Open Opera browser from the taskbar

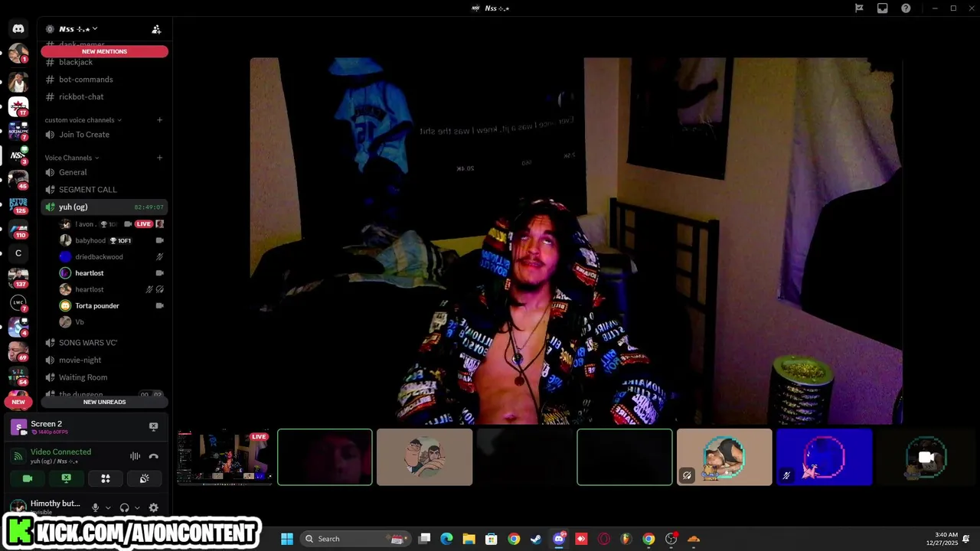[x=603, y=539]
